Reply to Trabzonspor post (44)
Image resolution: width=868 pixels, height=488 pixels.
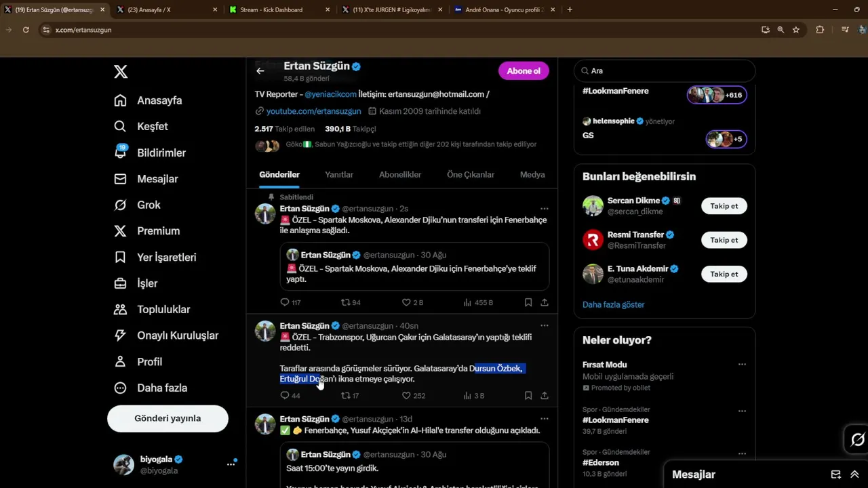point(290,395)
